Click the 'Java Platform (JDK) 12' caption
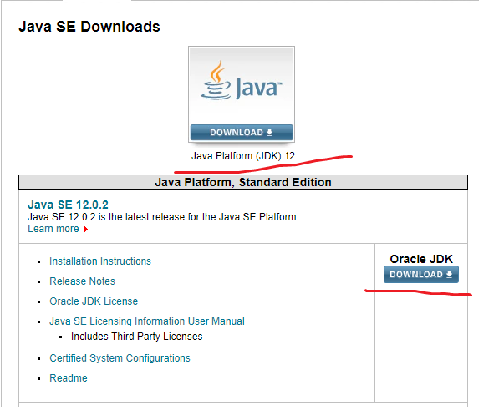 coord(243,156)
